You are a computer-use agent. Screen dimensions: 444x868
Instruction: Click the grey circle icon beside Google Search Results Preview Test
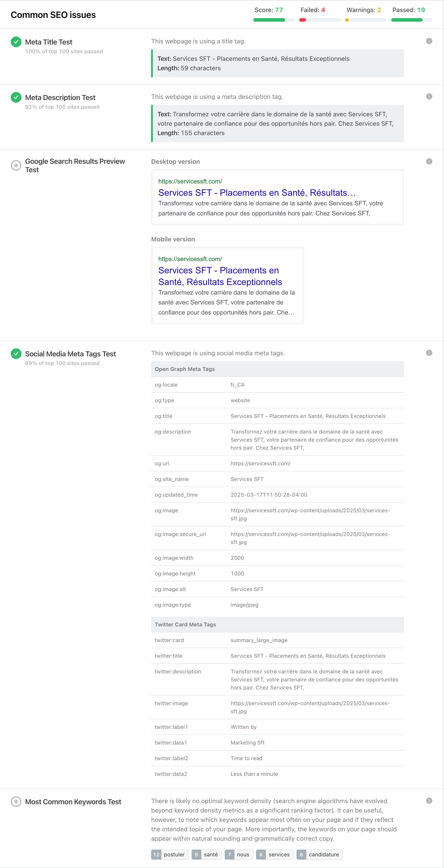16,166
